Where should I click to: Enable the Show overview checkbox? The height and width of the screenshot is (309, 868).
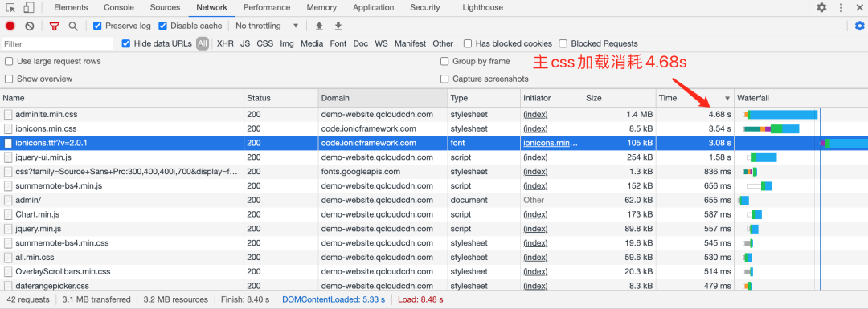click(x=9, y=79)
